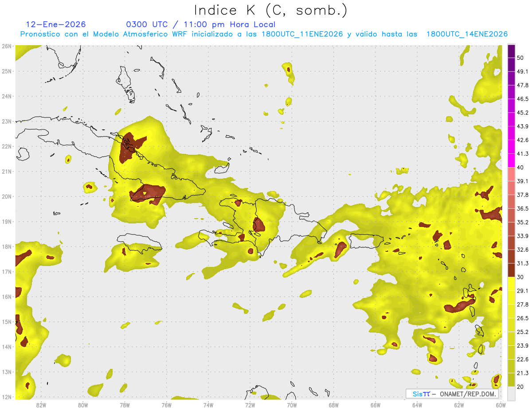Click the color scale value 50
532x411 pixels.
tap(520, 58)
